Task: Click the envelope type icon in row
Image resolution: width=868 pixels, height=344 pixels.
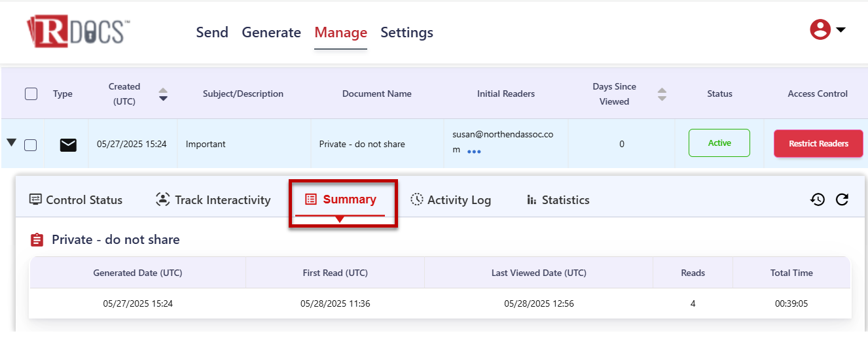Action: tap(68, 145)
